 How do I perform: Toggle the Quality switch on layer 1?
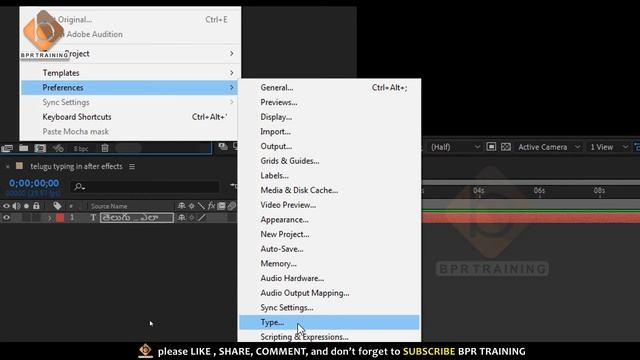(202, 218)
